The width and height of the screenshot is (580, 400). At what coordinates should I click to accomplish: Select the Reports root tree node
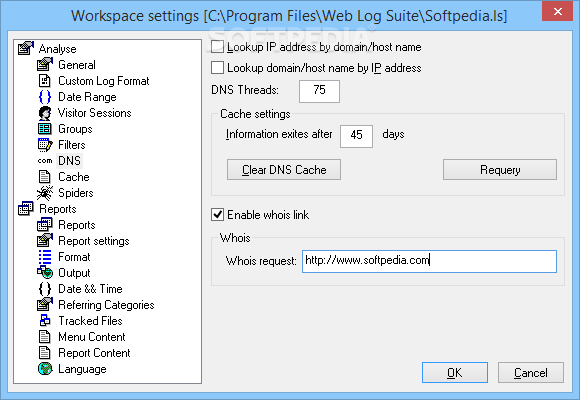pyautogui.click(x=58, y=209)
